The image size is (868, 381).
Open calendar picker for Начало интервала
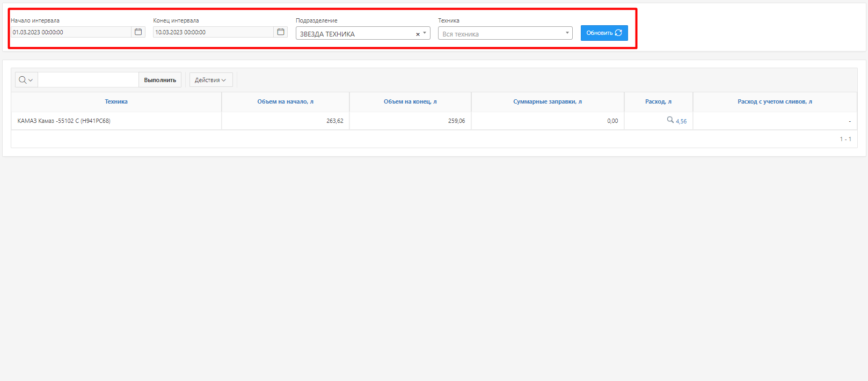coord(138,32)
